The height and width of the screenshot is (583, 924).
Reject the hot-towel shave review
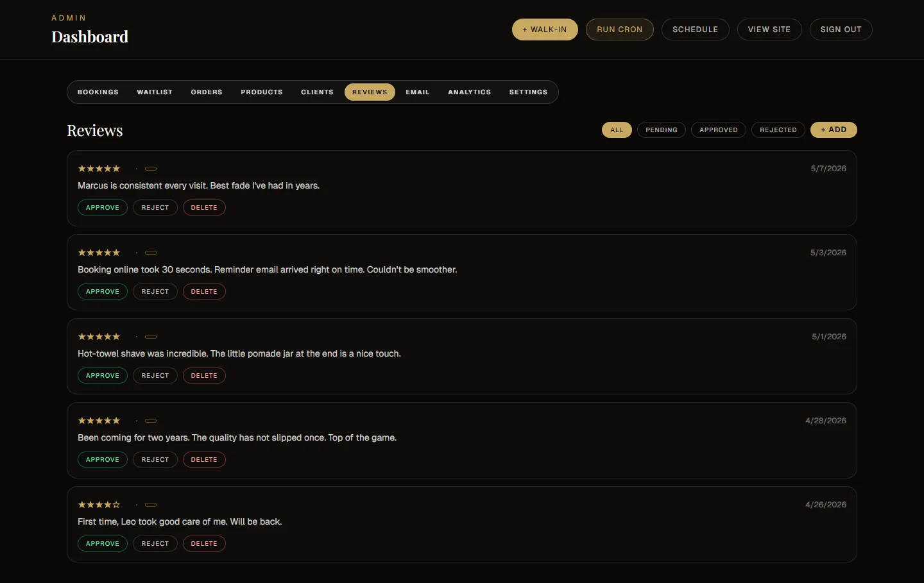coord(155,376)
